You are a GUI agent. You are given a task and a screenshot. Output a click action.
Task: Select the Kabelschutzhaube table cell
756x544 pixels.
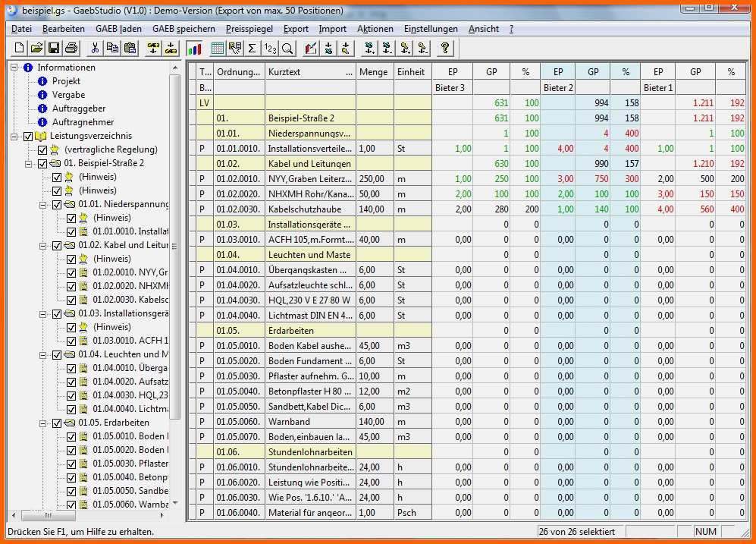pyautogui.click(x=310, y=209)
